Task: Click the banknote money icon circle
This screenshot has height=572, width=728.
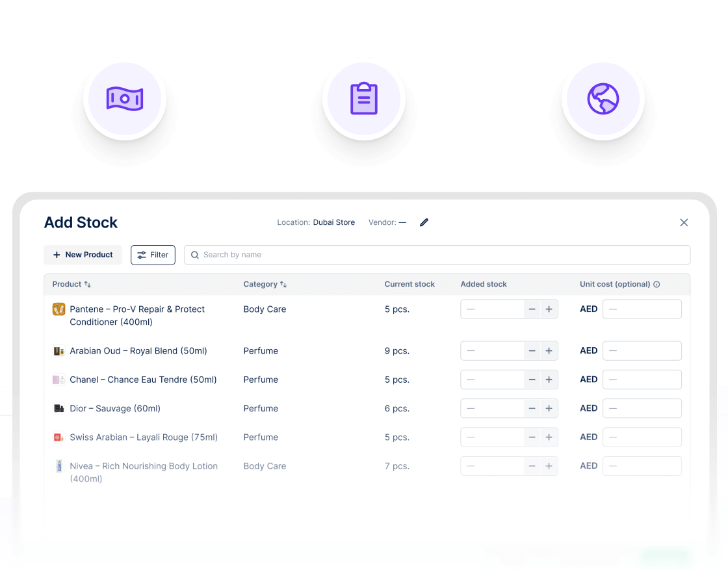Action: pyautogui.click(x=124, y=99)
